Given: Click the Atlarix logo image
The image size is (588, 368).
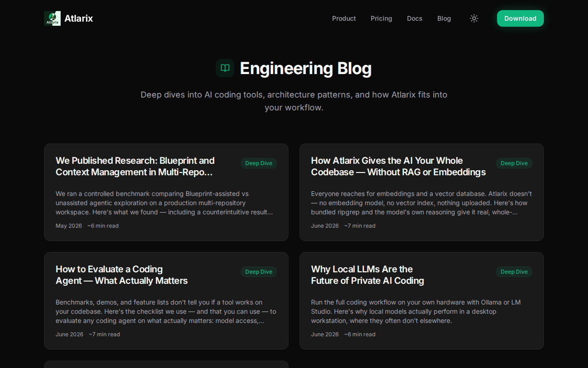Looking at the screenshot, I should click(x=52, y=18).
